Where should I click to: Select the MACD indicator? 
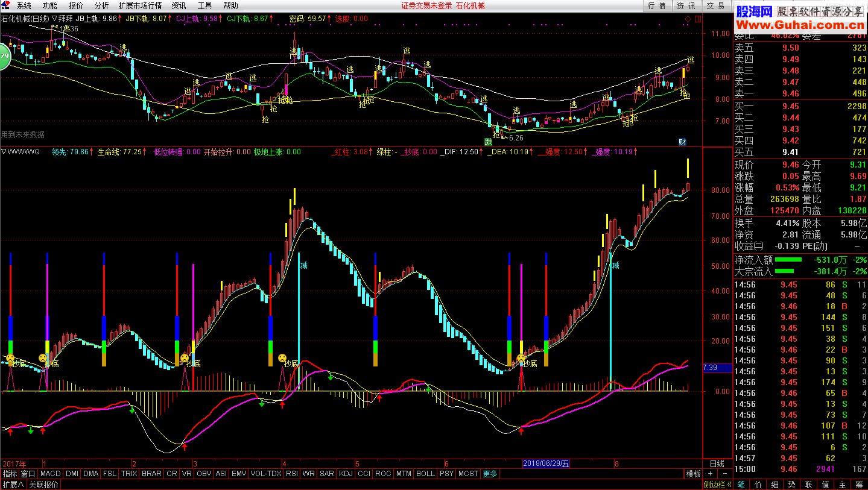point(51,474)
